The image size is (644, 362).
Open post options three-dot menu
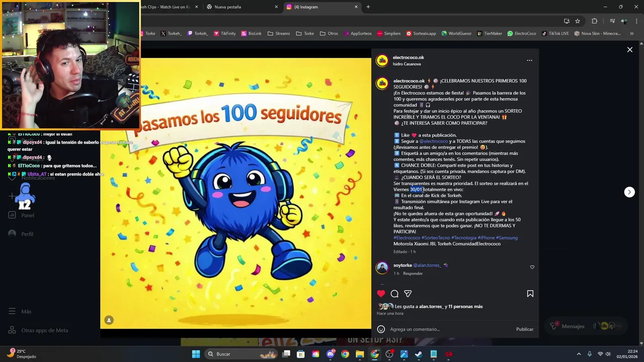[x=529, y=60]
